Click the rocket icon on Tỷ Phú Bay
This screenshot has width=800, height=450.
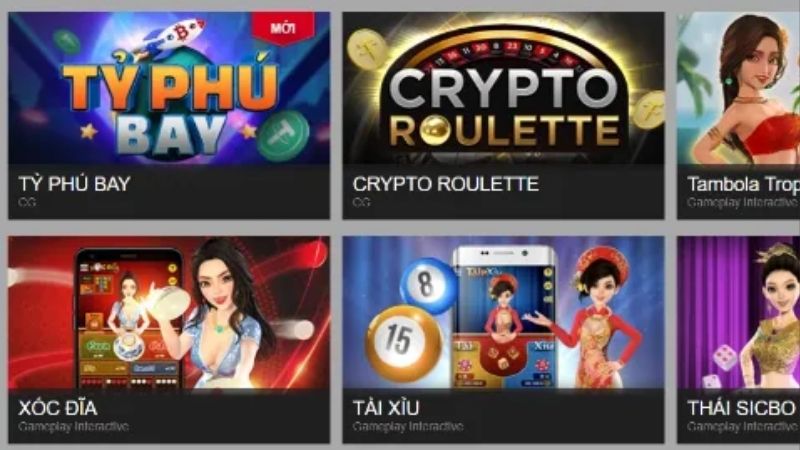(x=168, y=37)
